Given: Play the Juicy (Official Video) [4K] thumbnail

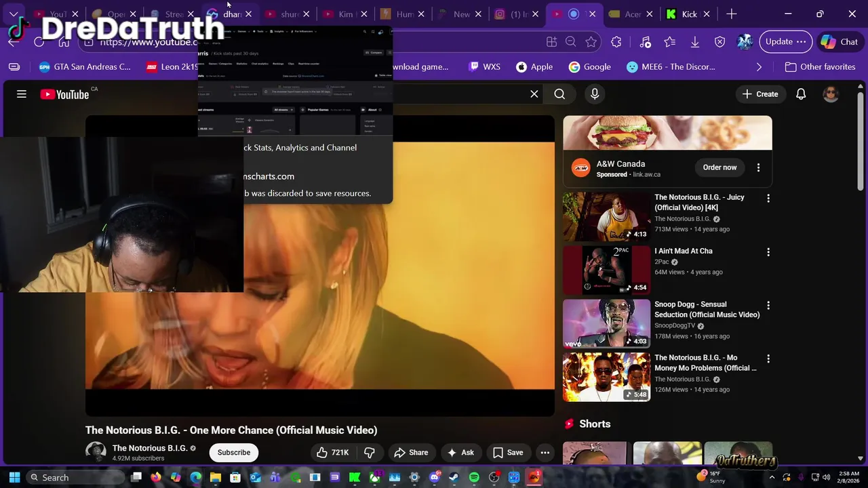Looking at the screenshot, I should pos(606,217).
